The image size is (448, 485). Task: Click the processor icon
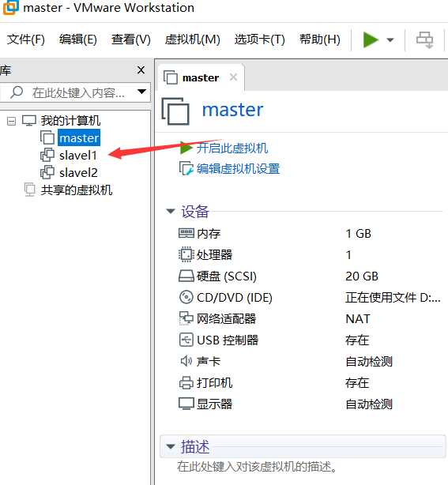click(x=186, y=254)
